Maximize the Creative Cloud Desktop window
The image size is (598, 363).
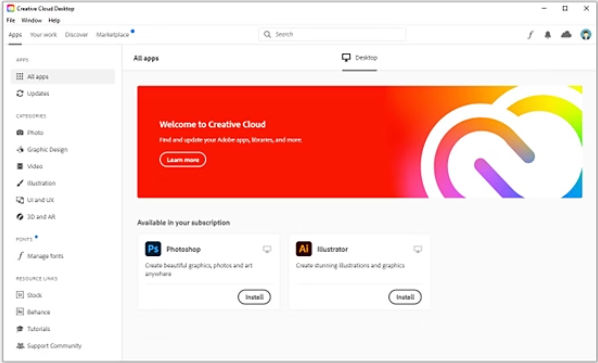click(565, 8)
